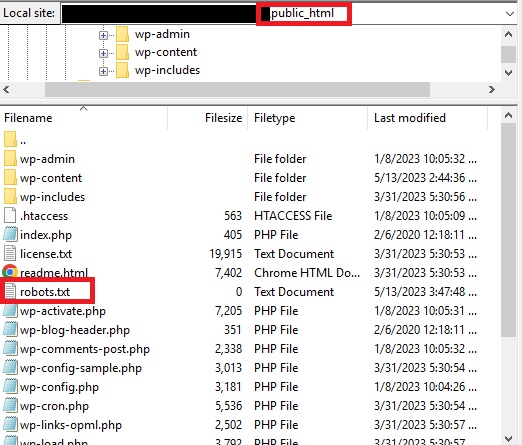
Task: Click 'Chrome HTML Do...' filetype cell
Action: point(307,273)
